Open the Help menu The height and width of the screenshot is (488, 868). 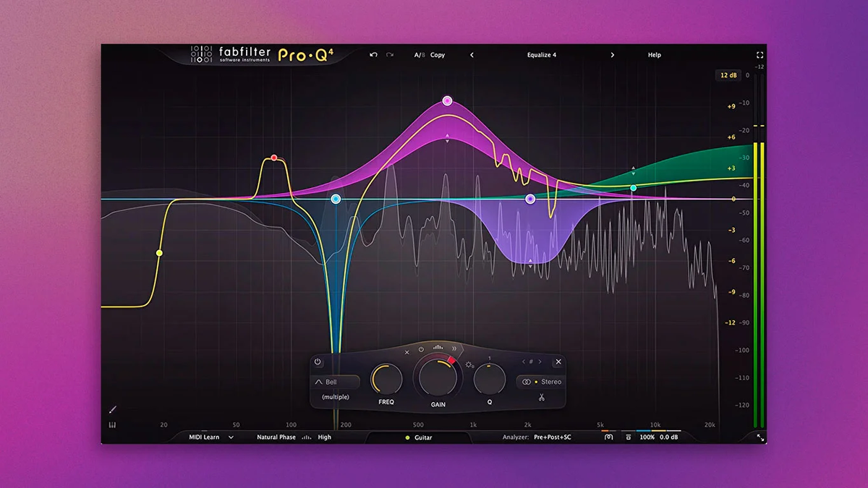654,55
